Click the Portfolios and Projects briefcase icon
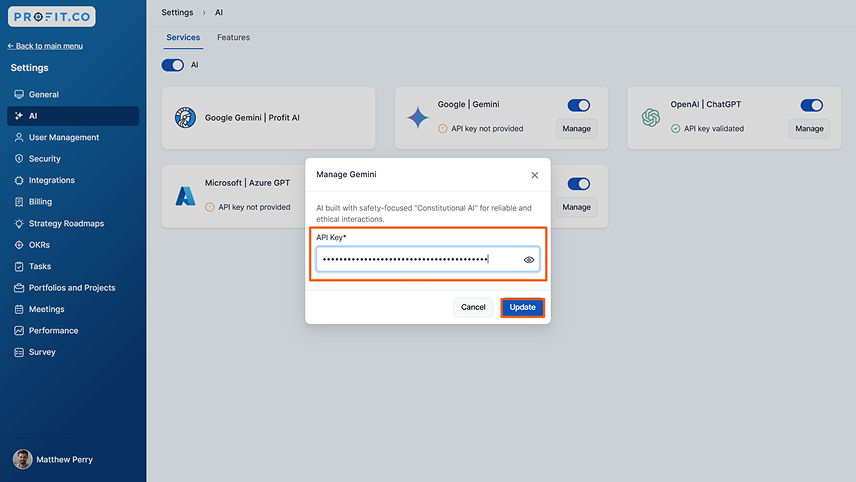This screenshot has height=482, width=856. [x=19, y=288]
